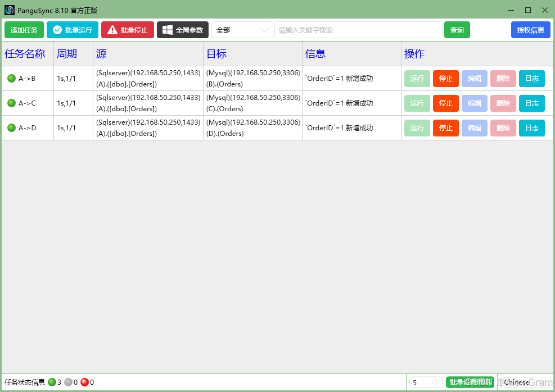Click the gray idle-count icon in status bar

pos(68,382)
